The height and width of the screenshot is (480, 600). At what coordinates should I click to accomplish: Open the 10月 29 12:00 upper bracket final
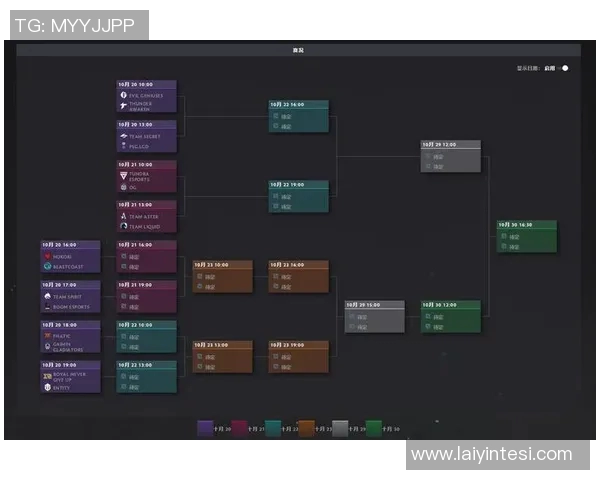451,157
